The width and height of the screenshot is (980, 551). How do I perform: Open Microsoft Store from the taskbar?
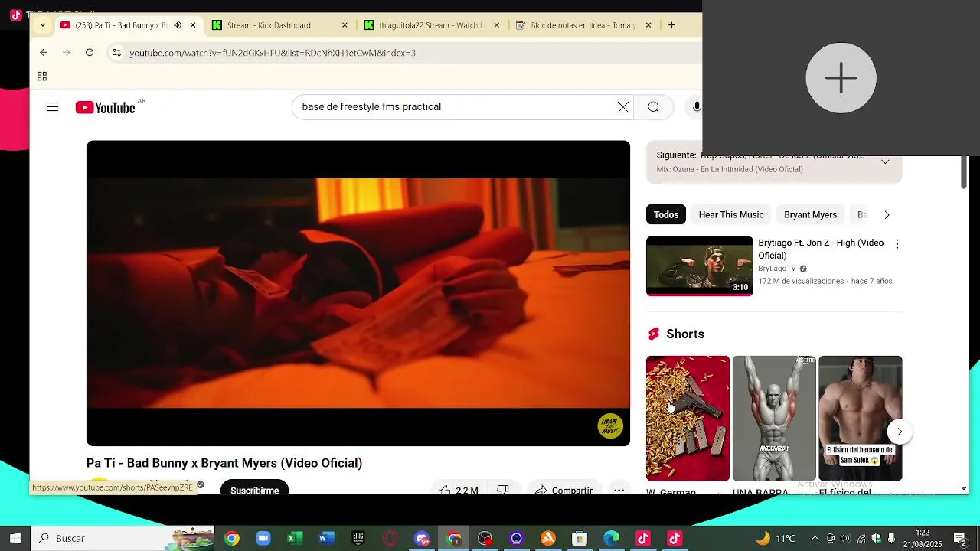point(580,539)
